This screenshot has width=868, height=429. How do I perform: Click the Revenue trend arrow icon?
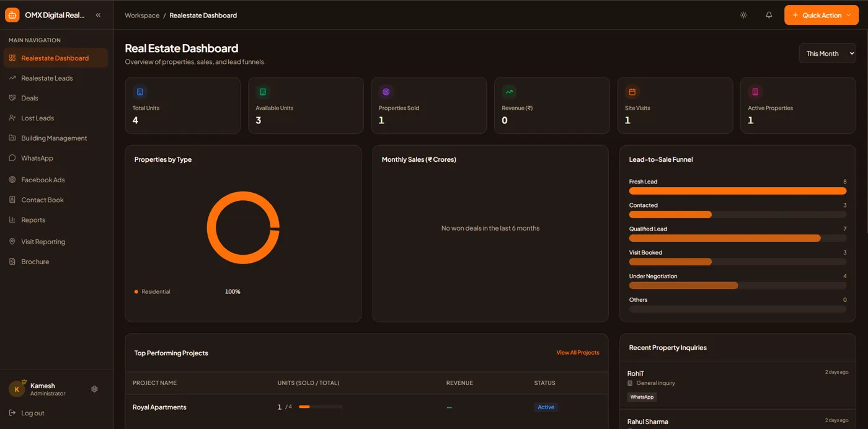pyautogui.click(x=509, y=92)
